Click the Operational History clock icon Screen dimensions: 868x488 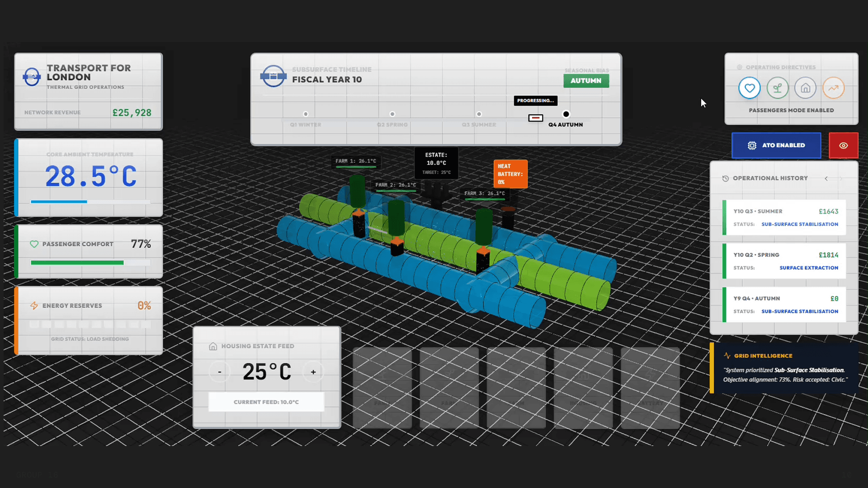coord(725,178)
